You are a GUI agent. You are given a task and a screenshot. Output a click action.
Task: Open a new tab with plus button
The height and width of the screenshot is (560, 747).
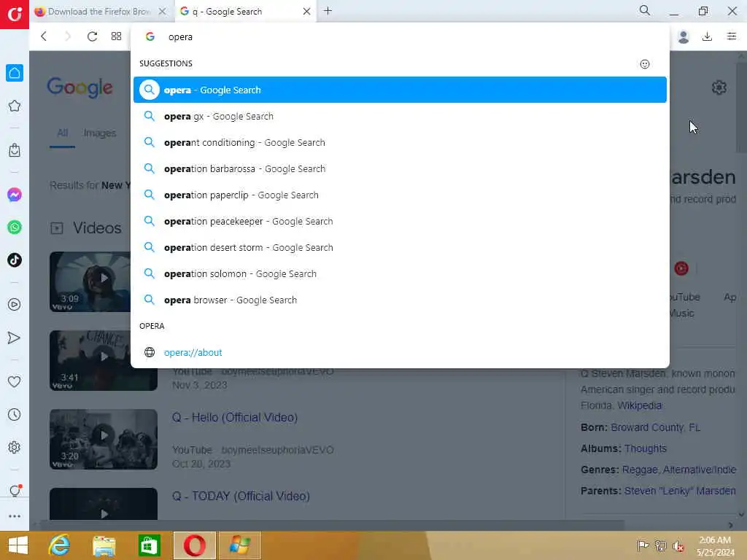coord(328,10)
